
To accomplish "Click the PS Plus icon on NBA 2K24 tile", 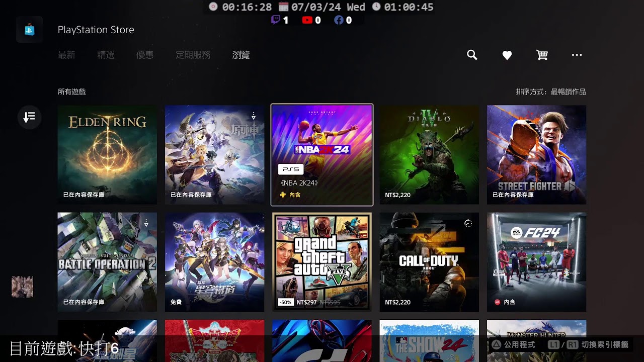I will coord(283,195).
